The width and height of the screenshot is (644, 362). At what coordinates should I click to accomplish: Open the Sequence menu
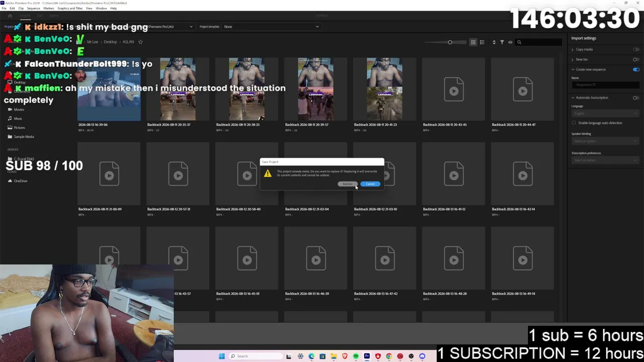34,9
